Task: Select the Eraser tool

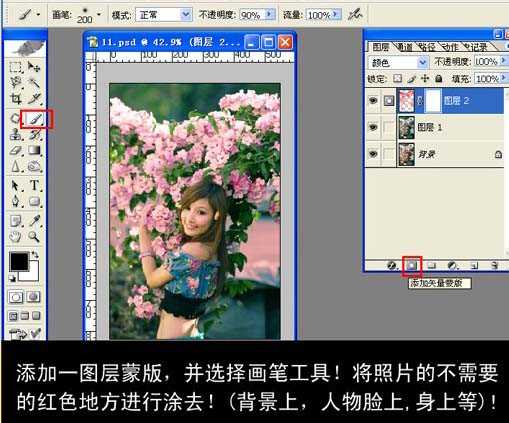Action: click(15, 150)
